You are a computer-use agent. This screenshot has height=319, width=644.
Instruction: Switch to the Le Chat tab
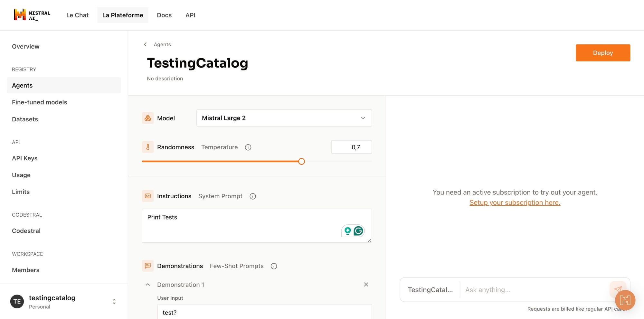point(77,15)
